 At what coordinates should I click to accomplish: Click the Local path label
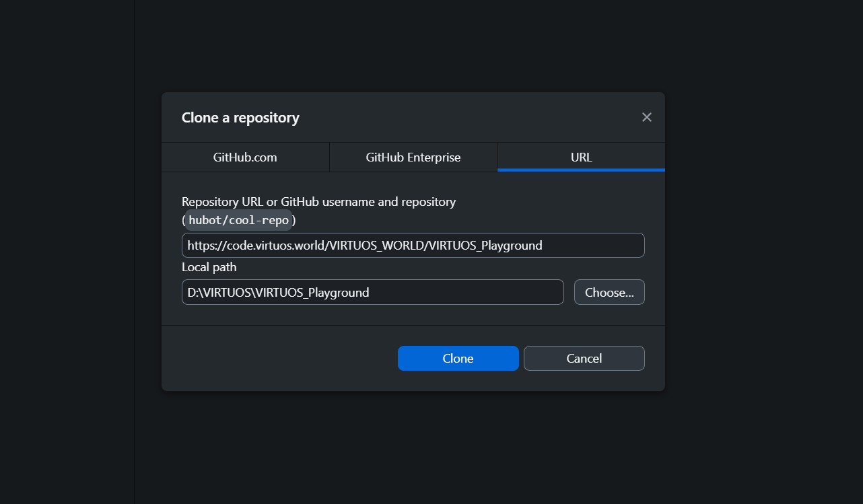[x=209, y=267]
